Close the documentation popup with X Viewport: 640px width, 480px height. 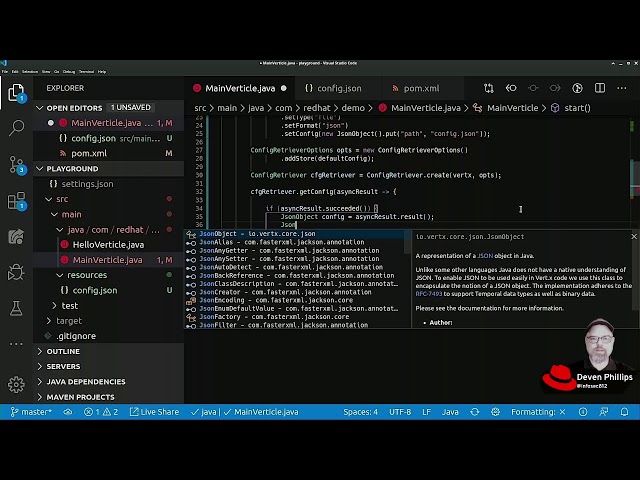[633, 237]
